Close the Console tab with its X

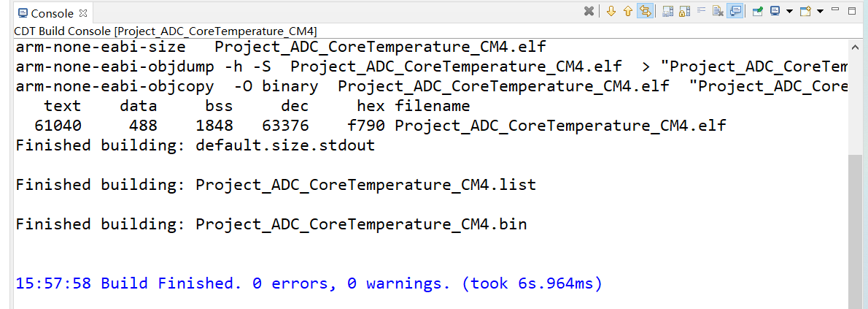(x=82, y=13)
